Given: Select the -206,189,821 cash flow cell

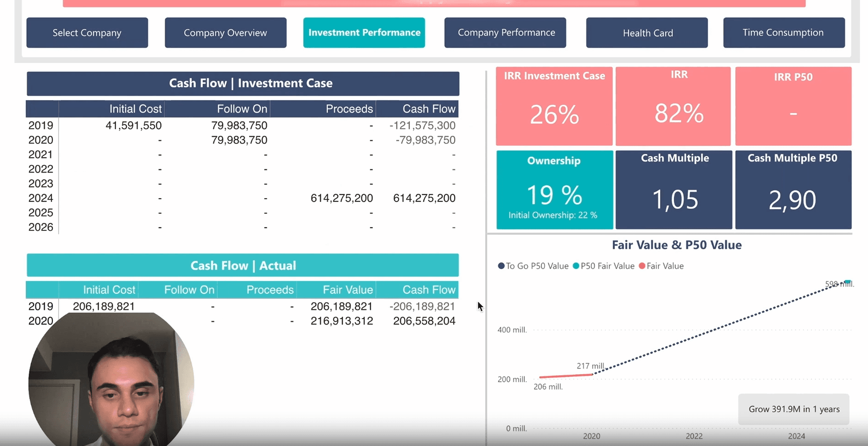Looking at the screenshot, I should point(422,306).
